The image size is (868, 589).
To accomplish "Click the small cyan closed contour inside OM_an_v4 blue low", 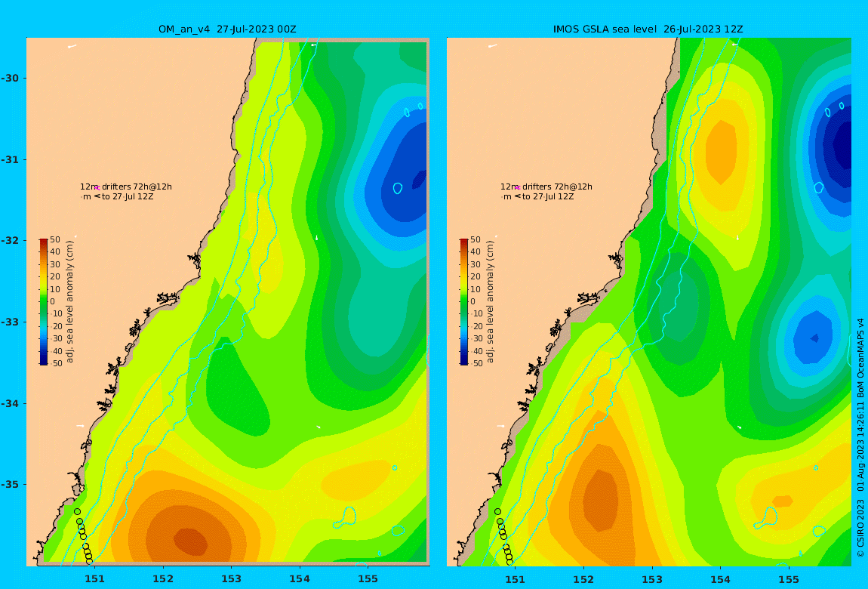I will [398, 188].
